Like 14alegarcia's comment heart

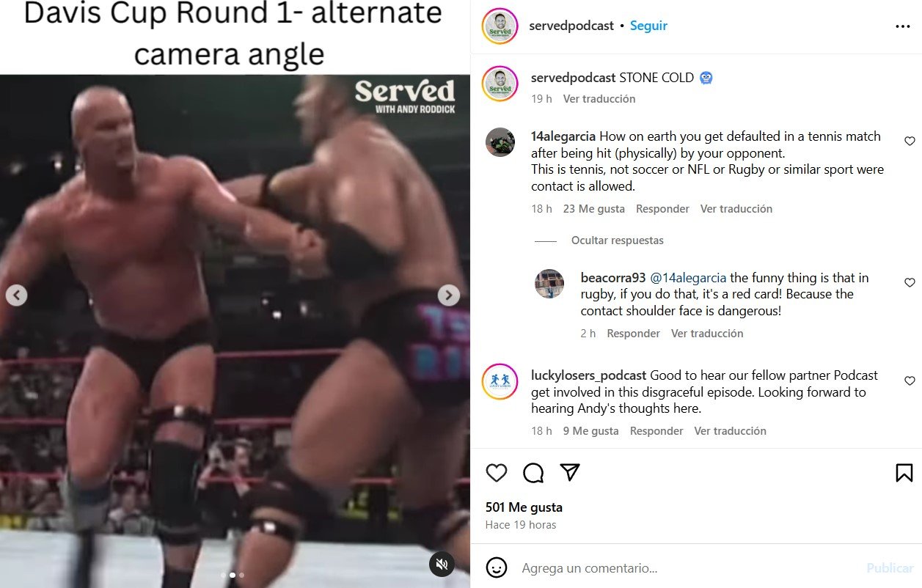pos(910,141)
